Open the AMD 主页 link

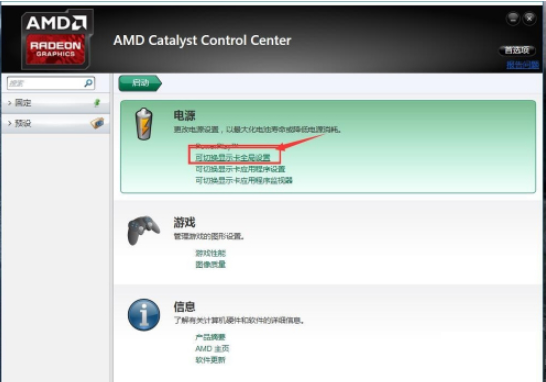point(212,349)
